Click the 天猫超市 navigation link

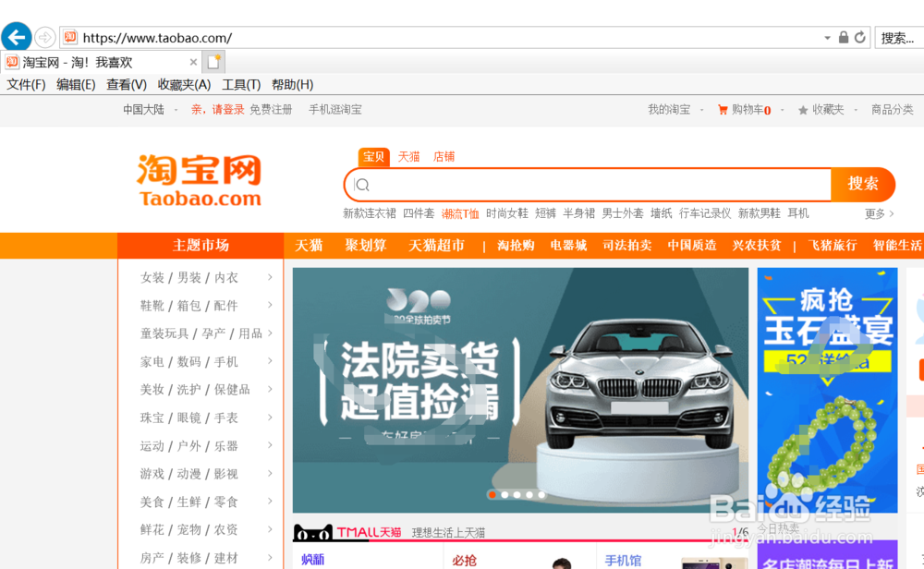(437, 246)
